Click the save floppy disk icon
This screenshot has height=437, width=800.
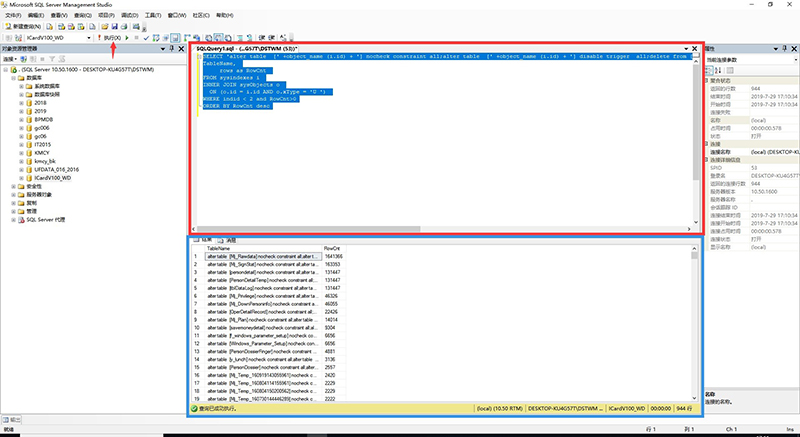point(114,26)
